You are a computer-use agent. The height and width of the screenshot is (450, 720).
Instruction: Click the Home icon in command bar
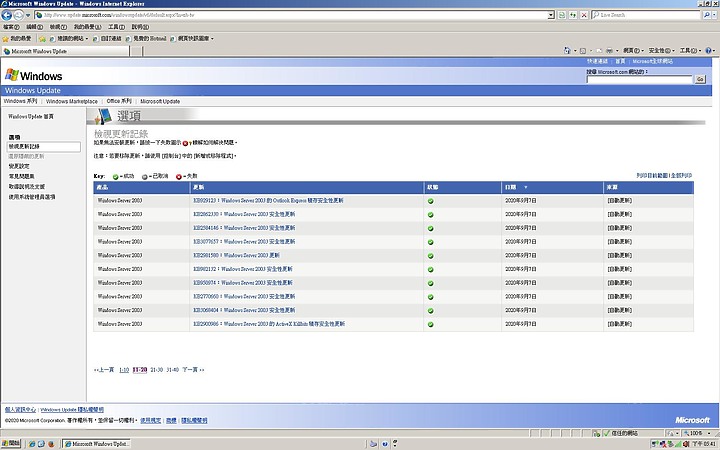(x=567, y=51)
